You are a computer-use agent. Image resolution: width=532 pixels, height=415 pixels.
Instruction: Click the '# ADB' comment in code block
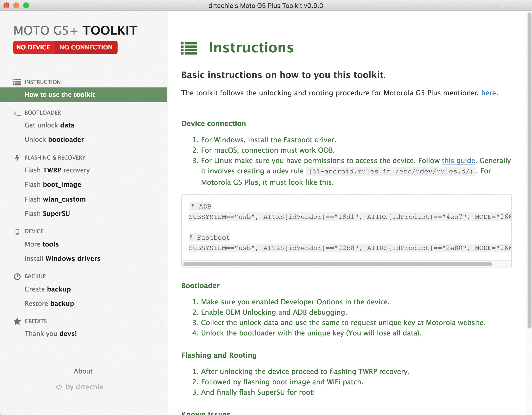pyautogui.click(x=200, y=207)
